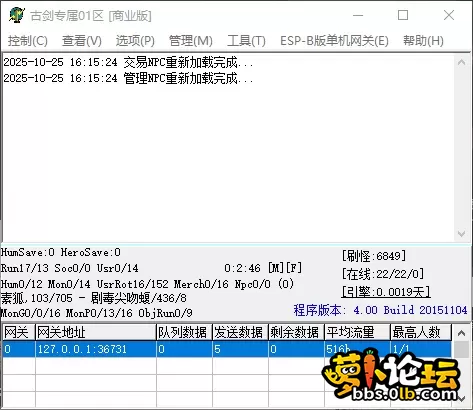Click the 素狐,103/705 monster status line
This screenshot has height=410, width=473.
point(94,298)
